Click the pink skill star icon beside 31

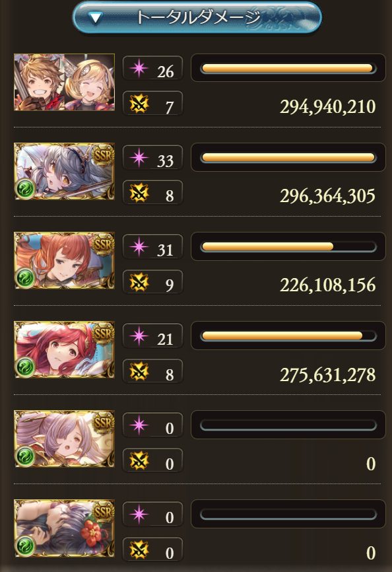139,247
